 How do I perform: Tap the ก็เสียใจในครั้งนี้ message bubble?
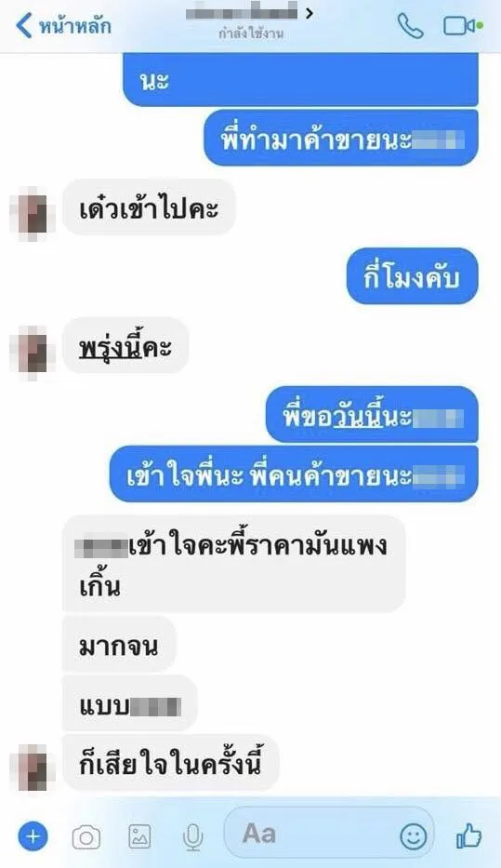tap(171, 763)
